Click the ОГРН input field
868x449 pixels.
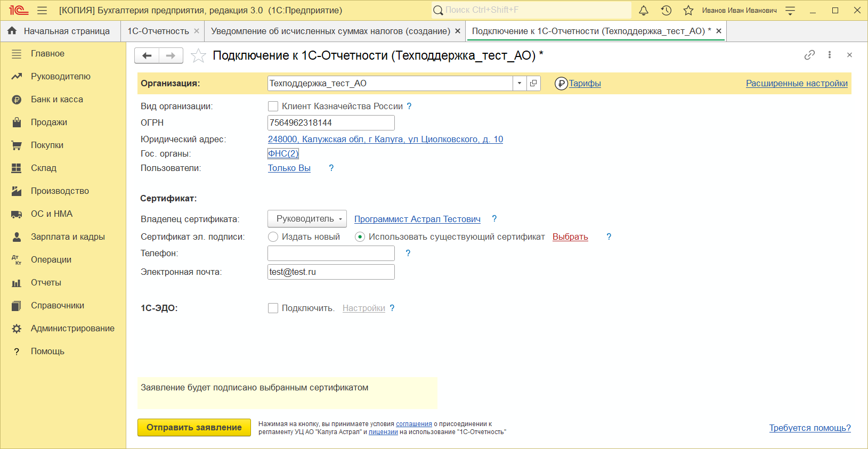point(331,123)
